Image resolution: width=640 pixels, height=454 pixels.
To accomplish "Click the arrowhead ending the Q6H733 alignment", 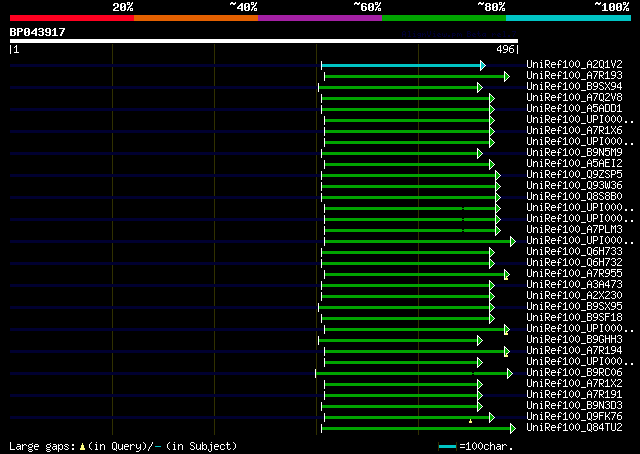I will 492,253.
